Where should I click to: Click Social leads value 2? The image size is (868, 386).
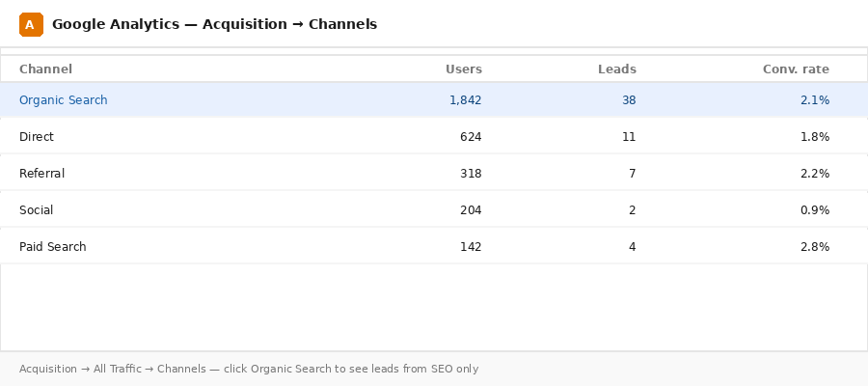point(632,210)
